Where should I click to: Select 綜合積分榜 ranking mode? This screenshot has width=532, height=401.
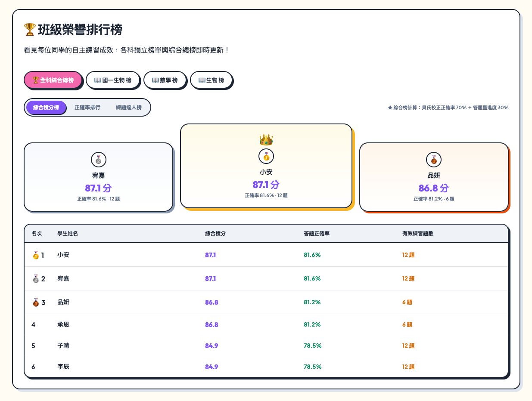click(x=46, y=107)
